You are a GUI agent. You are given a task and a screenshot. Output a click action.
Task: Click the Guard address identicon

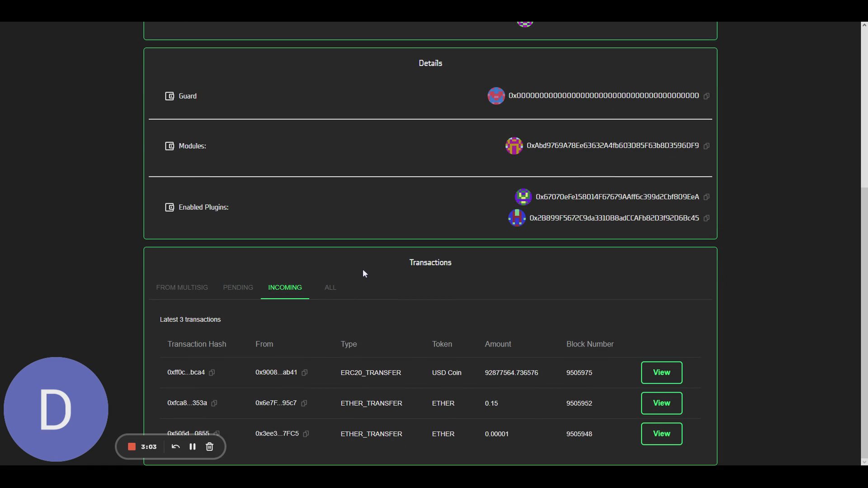[x=496, y=96]
